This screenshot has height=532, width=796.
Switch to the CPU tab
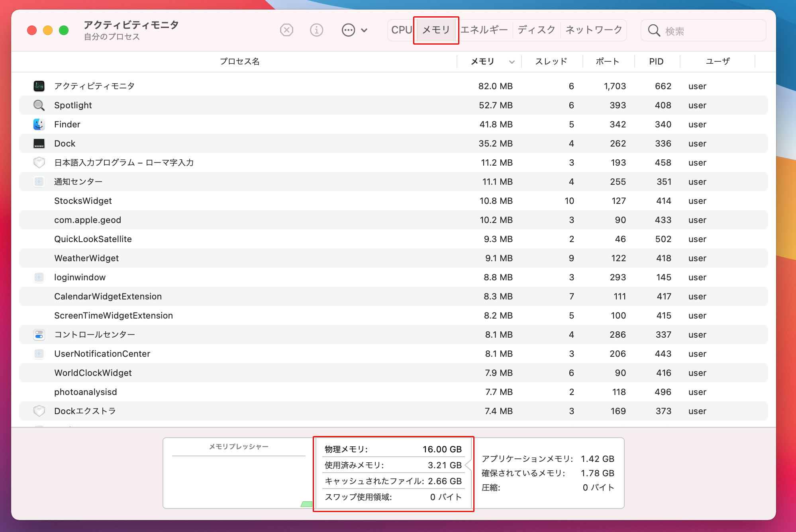point(401,30)
